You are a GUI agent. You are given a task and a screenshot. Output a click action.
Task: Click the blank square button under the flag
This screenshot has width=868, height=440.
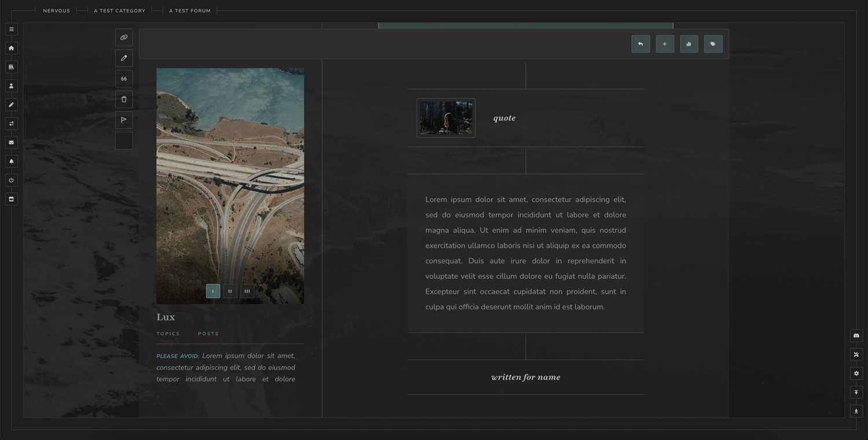[x=124, y=140]
